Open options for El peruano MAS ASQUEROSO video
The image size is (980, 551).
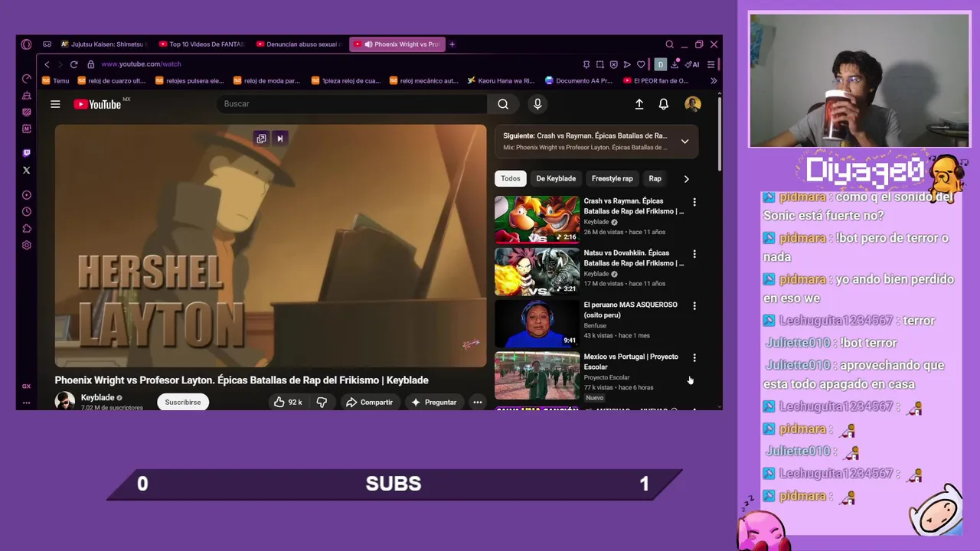694,306
